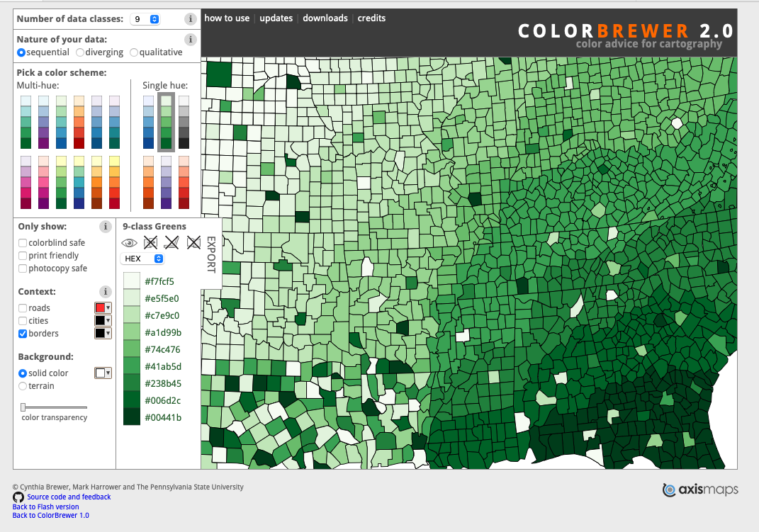Pick the single-hue Oranges scheme swatch
Viewport: 759px width, 532px height.
149,182
